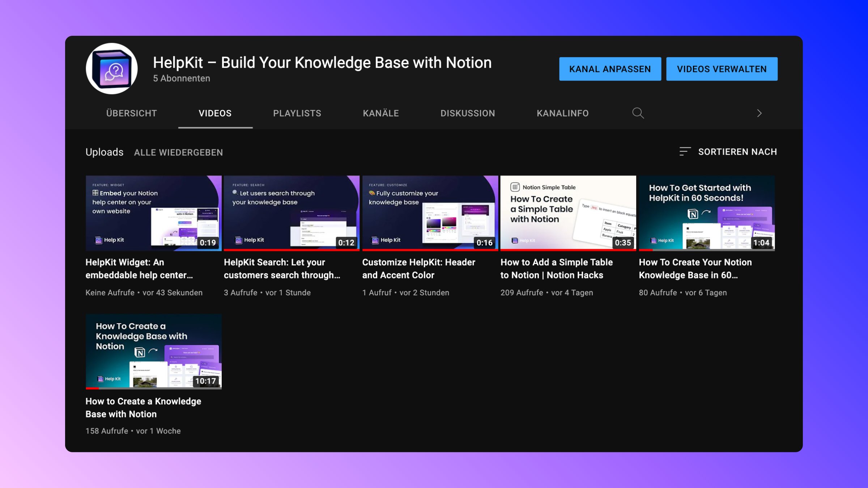The width and height of the screenshot is (868, 488).
Task: Switch to the Übersicht tab
Action: (132, 113)
